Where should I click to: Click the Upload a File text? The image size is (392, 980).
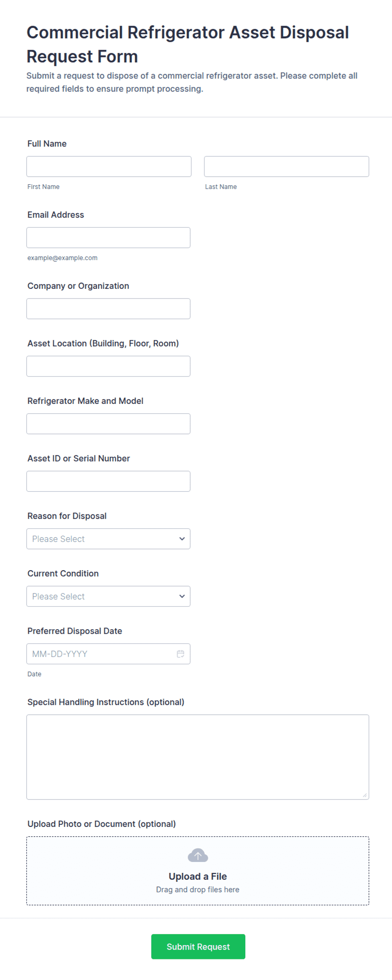point(198,876)
